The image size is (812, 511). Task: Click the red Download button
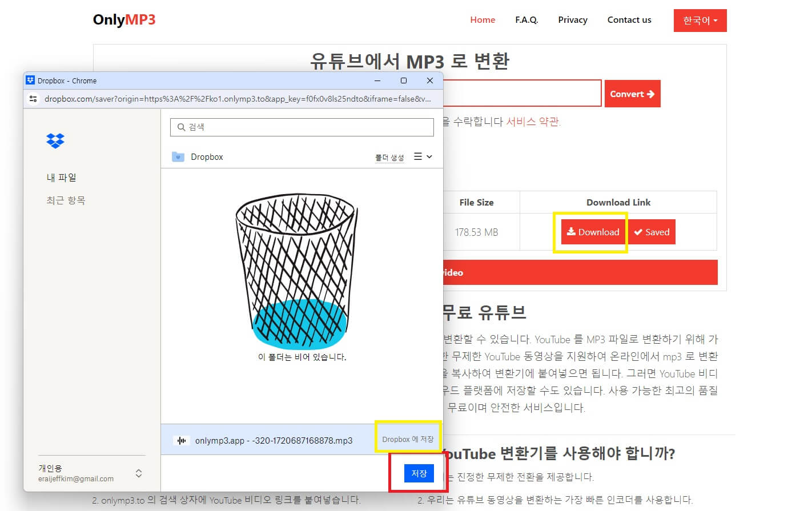[x=593, y=232]
